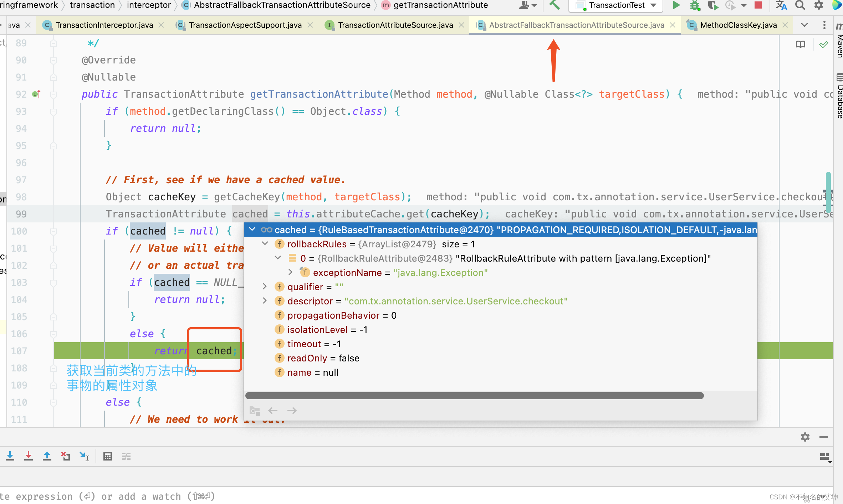Open dropdown arrow next to profiler icon
The width and height of the screenshot is (843, 504).
[x=744, y=5]
